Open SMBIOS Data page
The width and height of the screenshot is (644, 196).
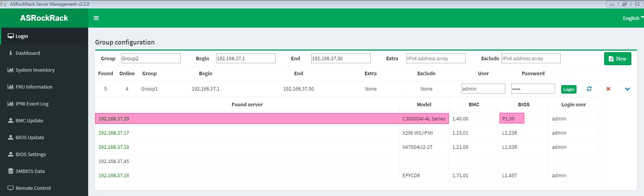click(44, 171)
